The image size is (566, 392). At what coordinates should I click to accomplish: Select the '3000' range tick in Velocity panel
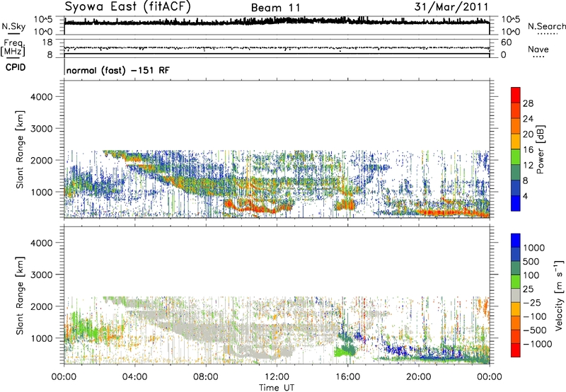(x=42, y=275)
